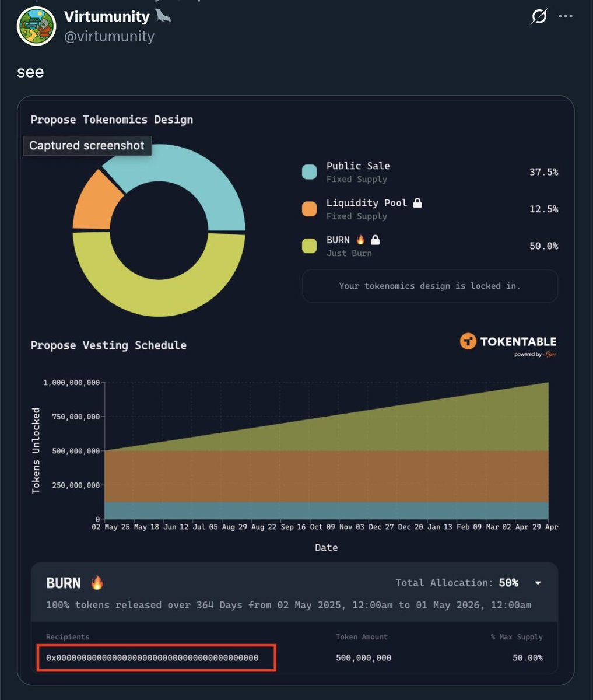Click the TOKENTABLE brand text
The height and width of the screenshot is (700, 593).
(518, 341)
